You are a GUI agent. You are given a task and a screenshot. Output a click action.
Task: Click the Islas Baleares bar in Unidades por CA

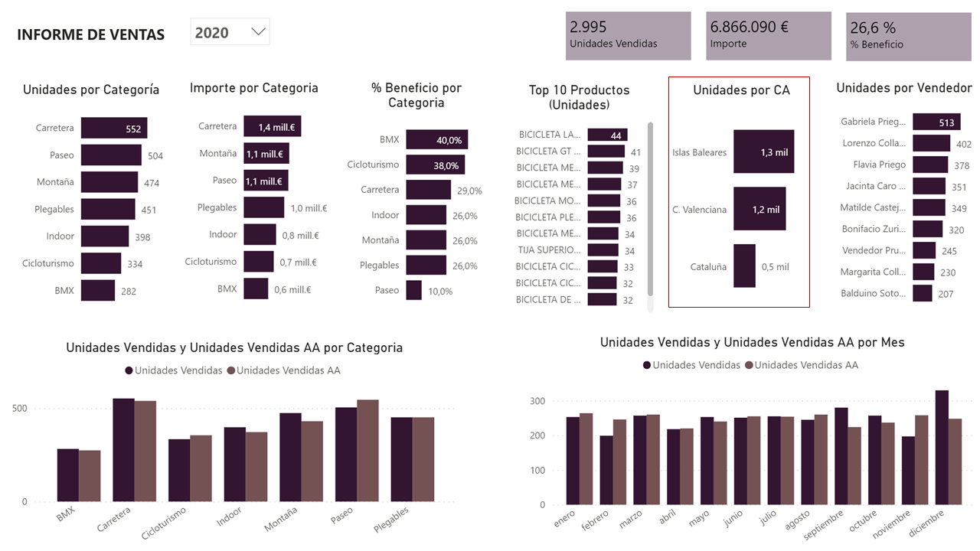click(764, 152)
